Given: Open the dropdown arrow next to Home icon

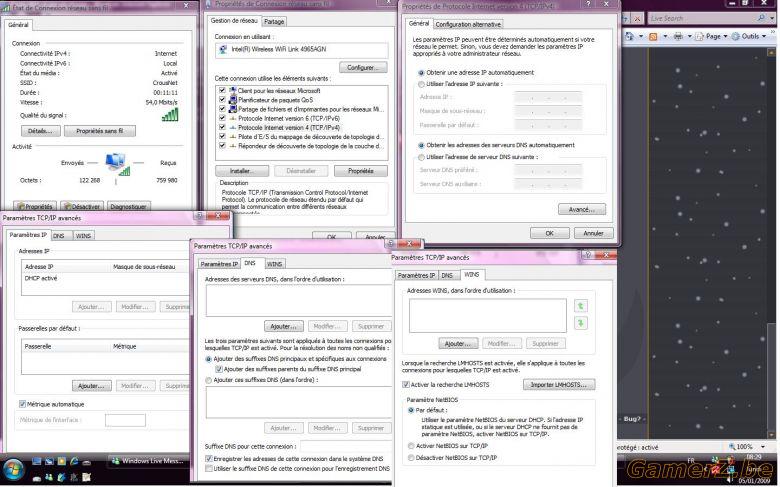Looking at the screenshot, I should click(x=641, y=36).
